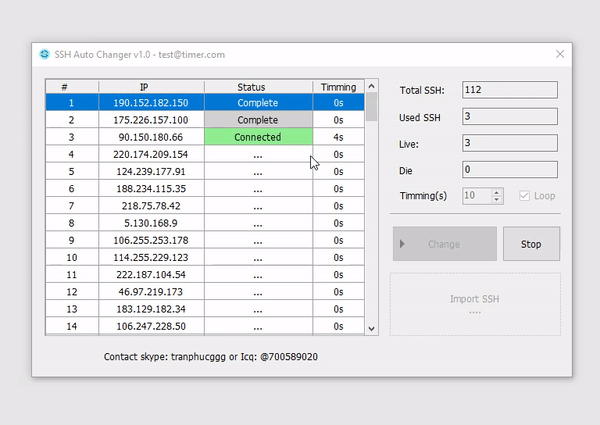The width and height of the screenshot is (600, 425).
Task: Select row with IP 114.255.229.123
Action: (x=205, y=257)
